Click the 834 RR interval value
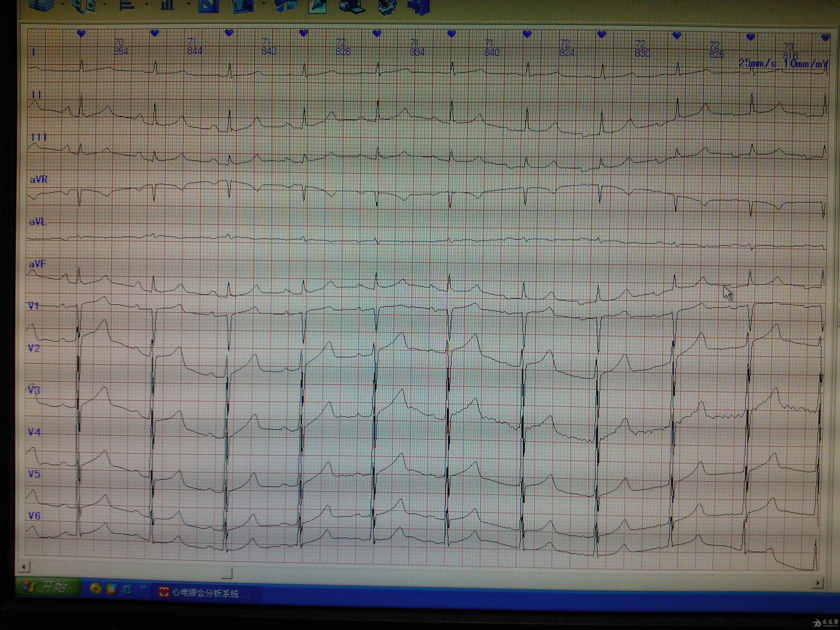 click(x=417, y=52)
